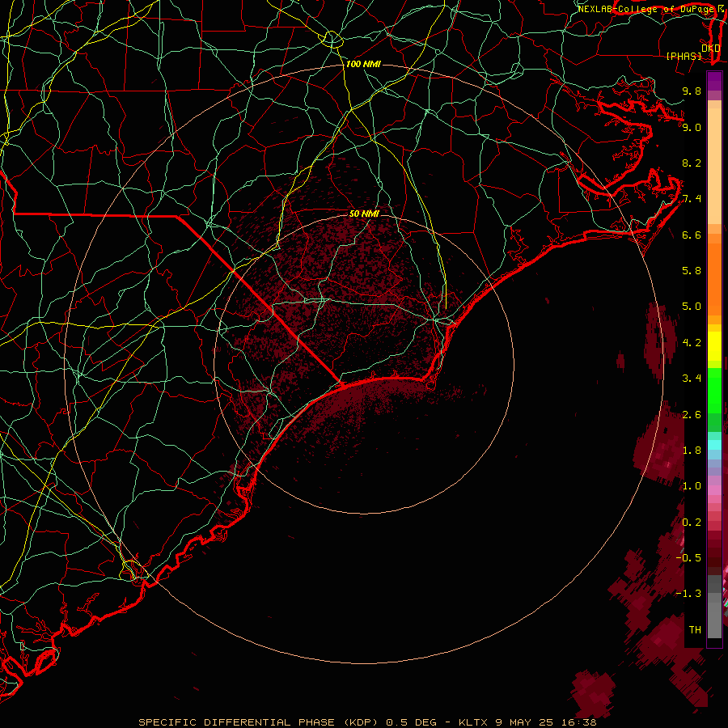The height and width of the screenshot is (728, 728).
Task: Click the 6.6 value on color scale
Action: pyautogui.click(x=692, y=235)
